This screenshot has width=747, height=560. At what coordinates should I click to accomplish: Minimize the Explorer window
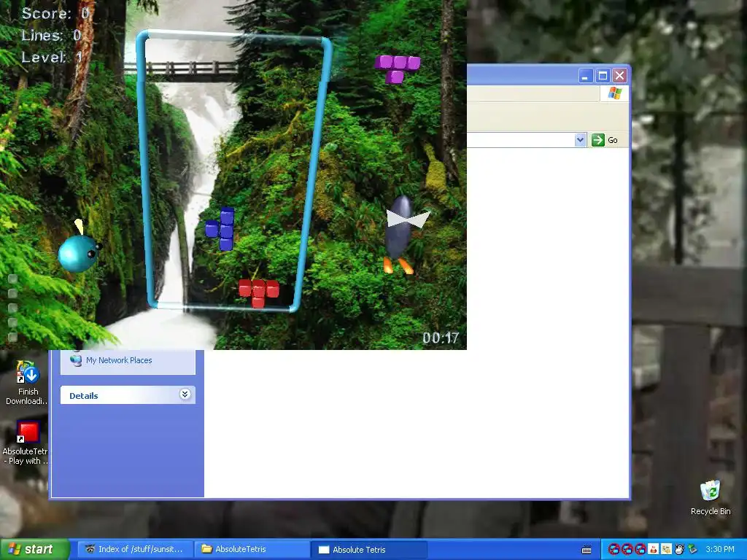click(586, 76)
